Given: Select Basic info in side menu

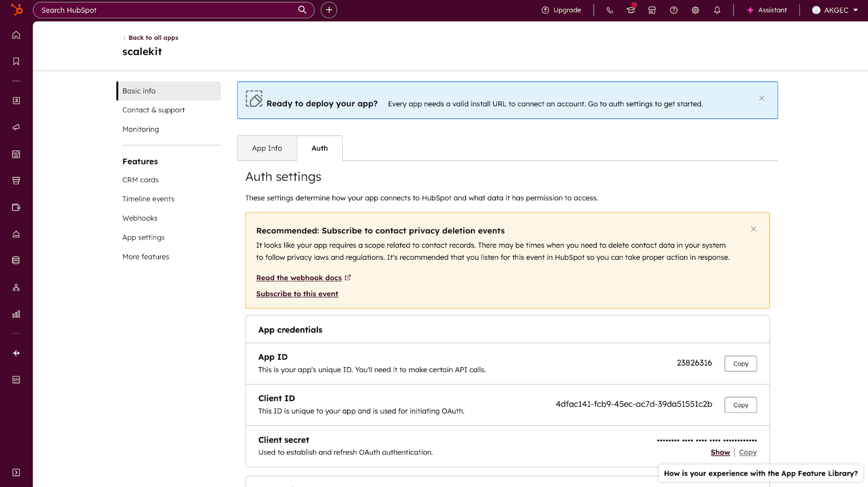Looking at the screenshot, I should pos(169,91).
